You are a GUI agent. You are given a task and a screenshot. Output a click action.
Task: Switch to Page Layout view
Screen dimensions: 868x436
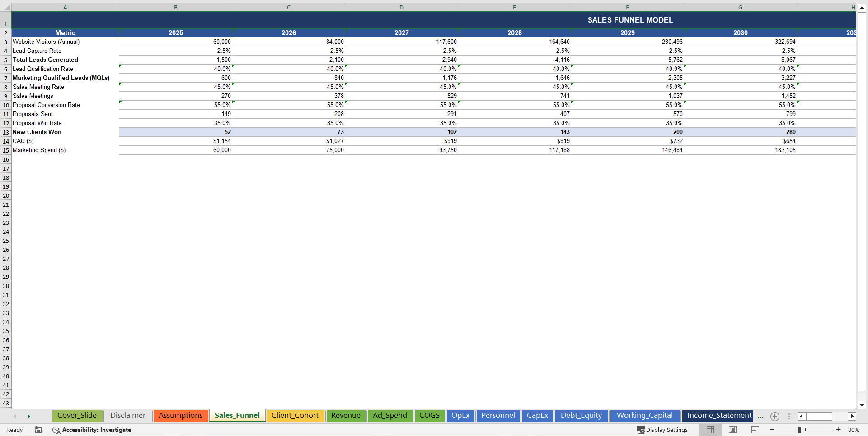pos(732,430)
